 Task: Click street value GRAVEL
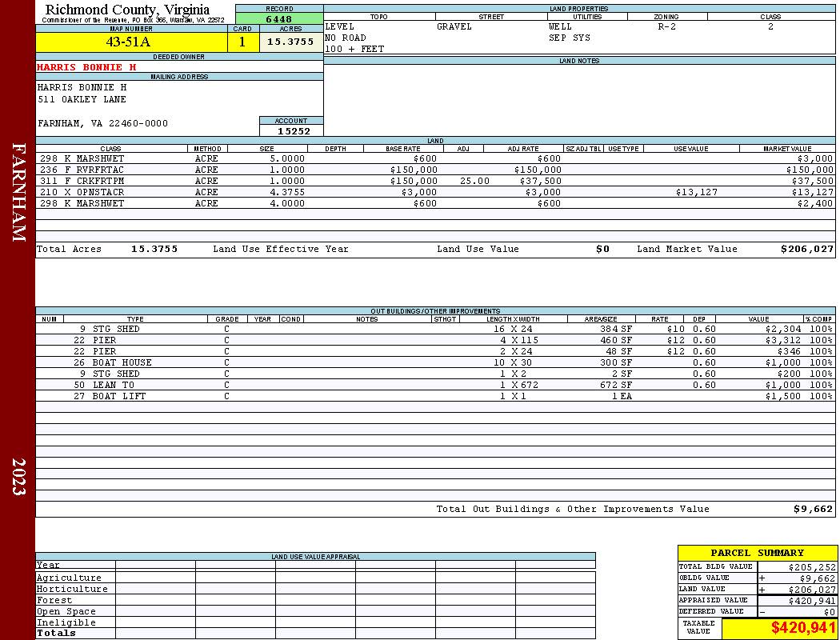point(454,26)
